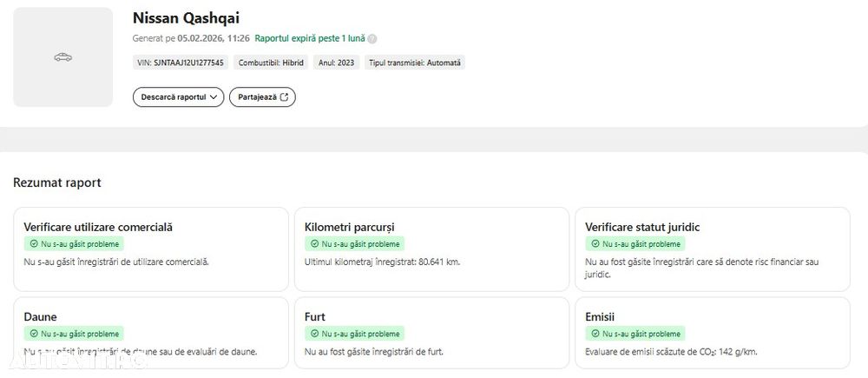Click check icon in Furt status badge
The height and width of the screenshot is (378, 868).
(x=314, y=334)
